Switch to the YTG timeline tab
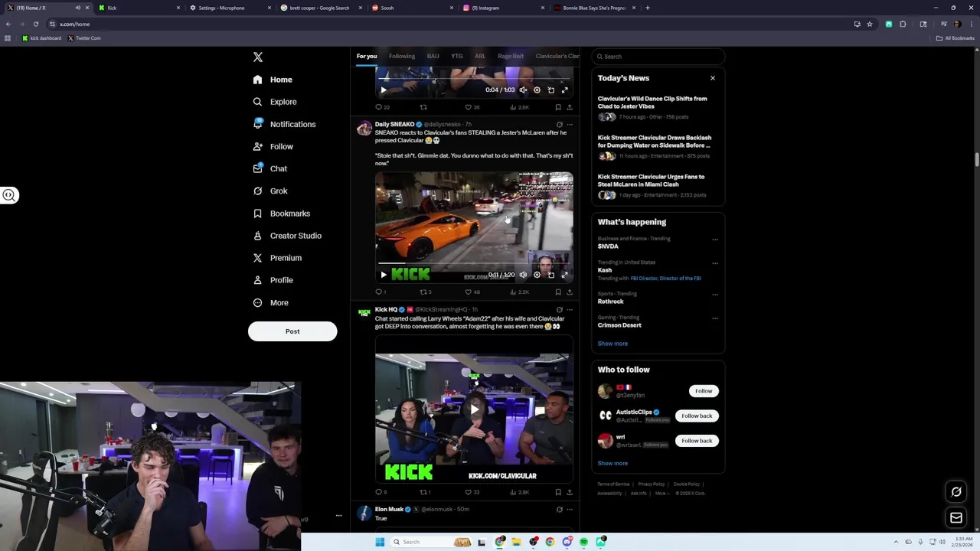Viewport: 980px width, 551px height. click(x=457, y=56)
